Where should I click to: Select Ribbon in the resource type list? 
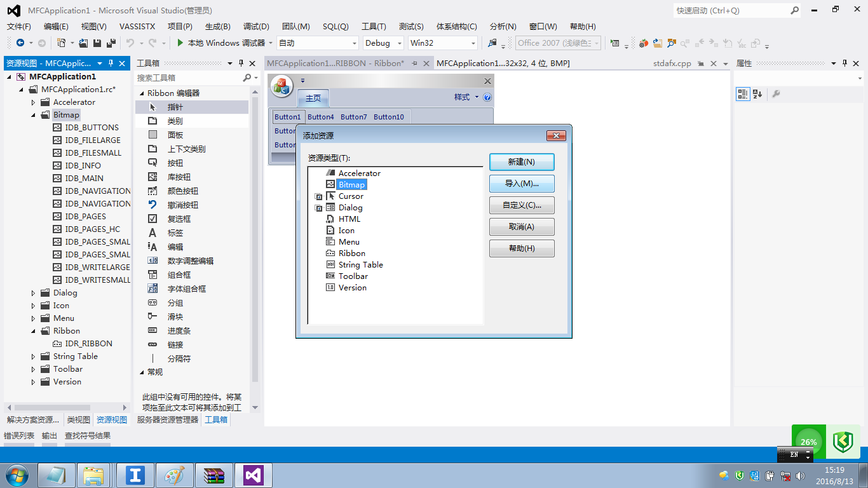pyautogui.click(x=351, y=254)
